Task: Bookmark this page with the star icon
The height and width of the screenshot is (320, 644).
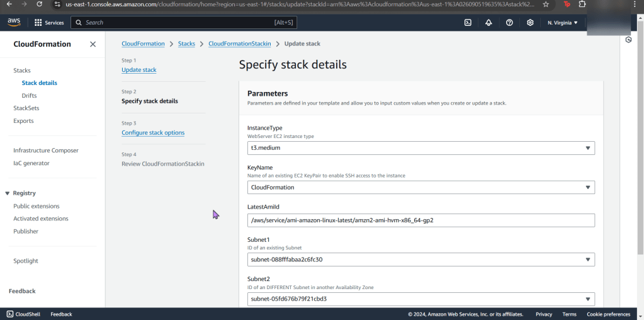Action: (x=545, y=4)
